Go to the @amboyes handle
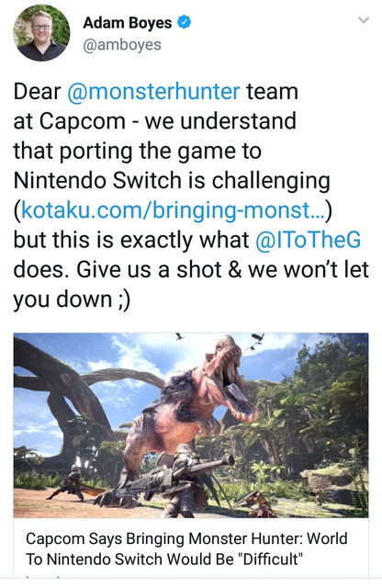Viewport: 382px width, 588px height. [122, 45]
